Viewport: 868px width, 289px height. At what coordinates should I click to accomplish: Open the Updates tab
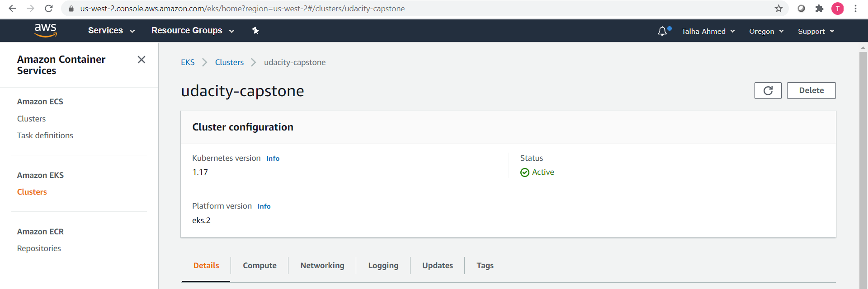click(438, 266)
